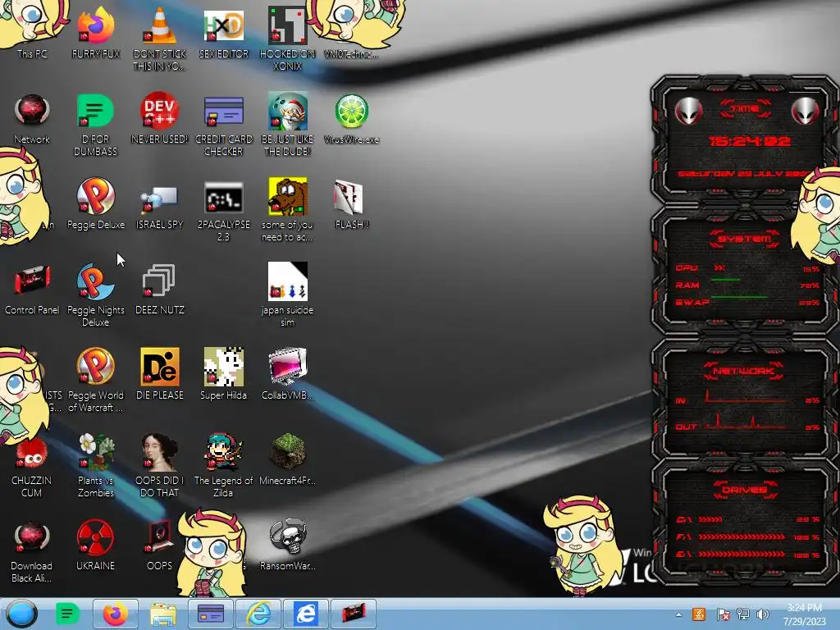Select CREDIT CARD CHECKER icon
The height and width of the screenshot is (630, 840).
click(x=223, y=125)
